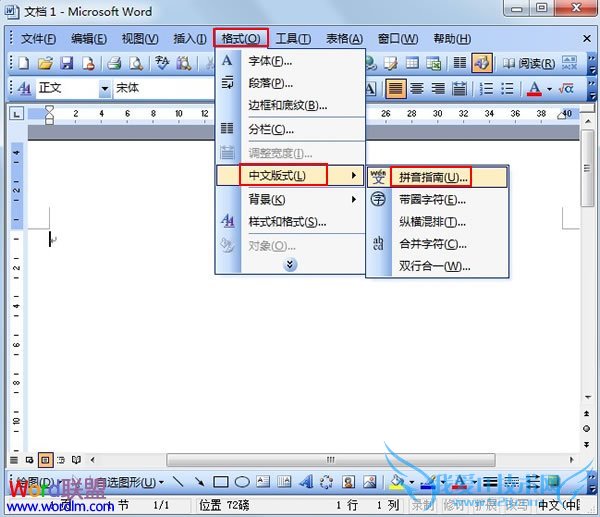The height and width of the screenshot is (517, 600).
Task: Open the 编辑(E) menu
Action: pos(89,39)
